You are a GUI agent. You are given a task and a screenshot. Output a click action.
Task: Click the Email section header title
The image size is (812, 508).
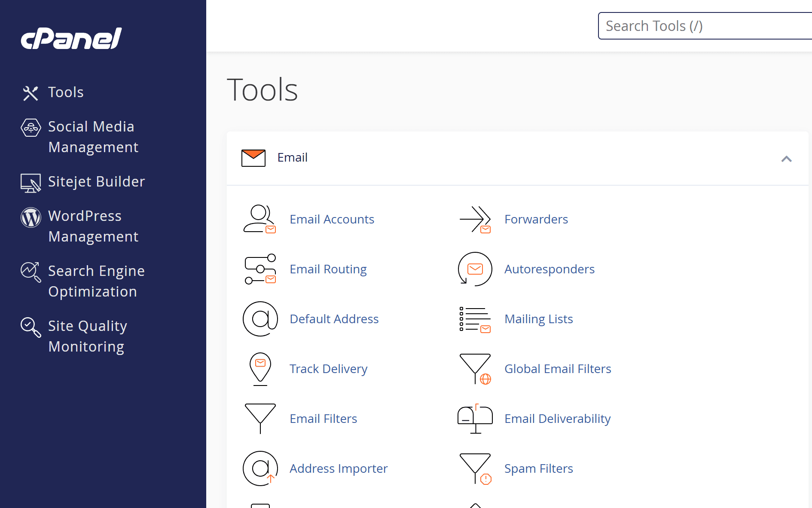point(292,157)
